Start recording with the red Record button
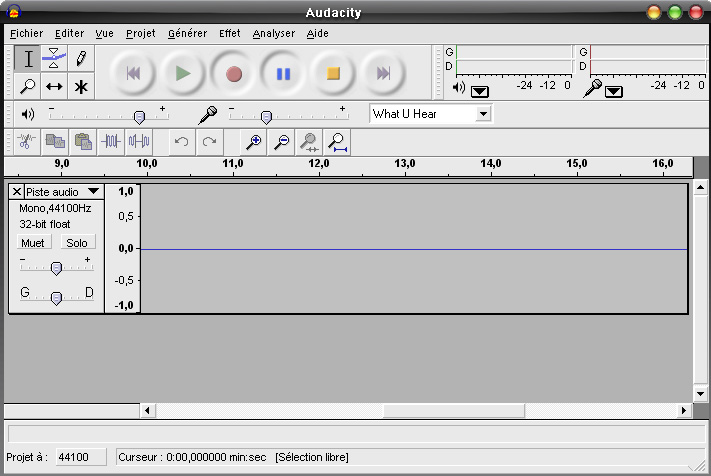711x476 pixels. click(234, 73)
